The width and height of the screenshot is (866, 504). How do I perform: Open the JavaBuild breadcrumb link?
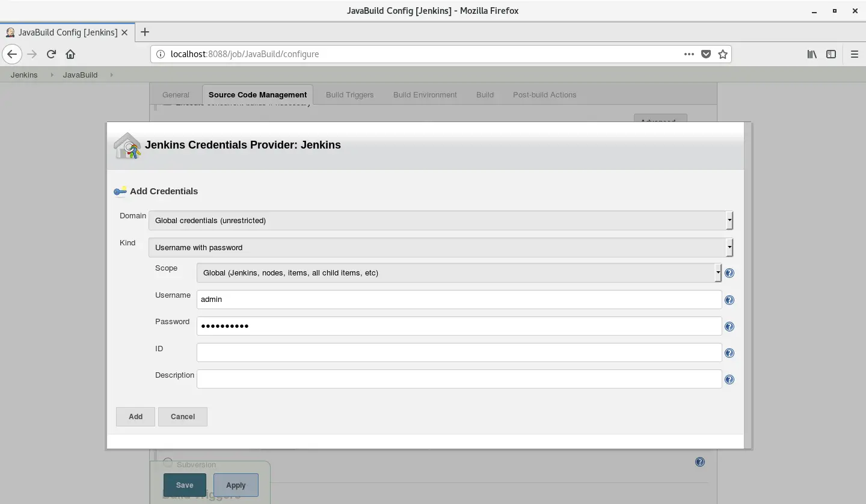pyautogui.click(x=80, y=75)
